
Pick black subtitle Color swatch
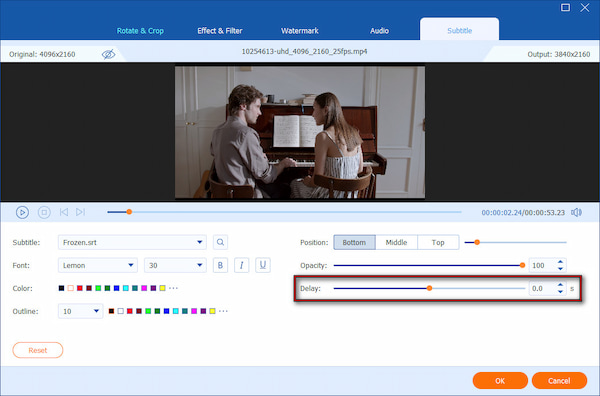(x=61, y=288)
